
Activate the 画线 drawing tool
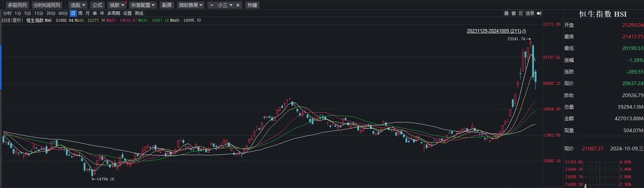(139, 13)
